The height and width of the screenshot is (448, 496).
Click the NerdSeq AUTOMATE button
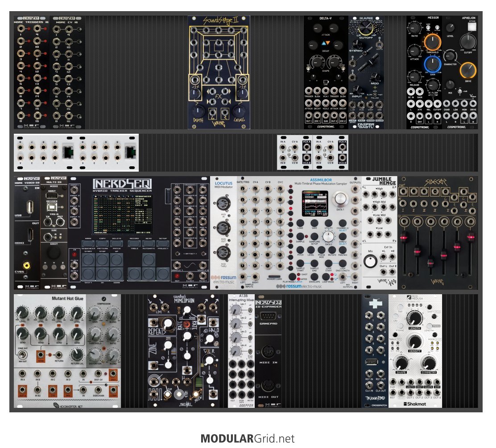(149, 243)
